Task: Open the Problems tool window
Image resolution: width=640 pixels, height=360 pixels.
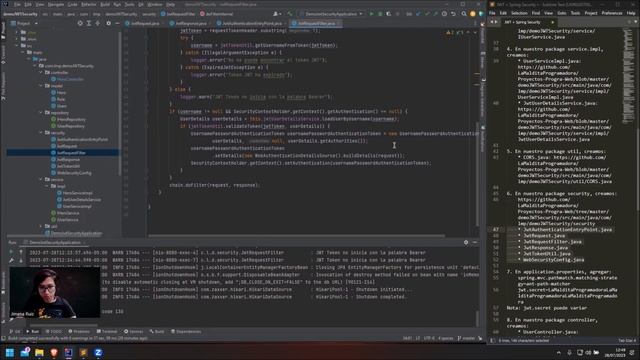Action: tap(79, 331)
